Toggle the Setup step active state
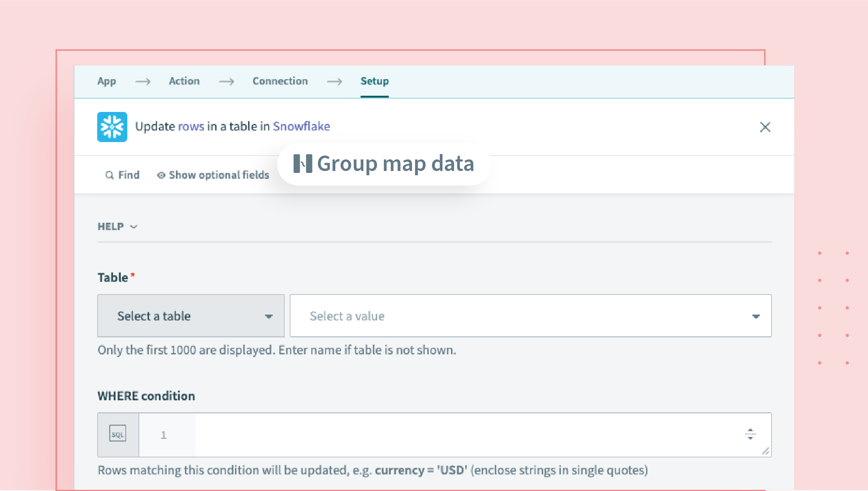The height and width of the screenshot is (491, 868). coord(374,81)
